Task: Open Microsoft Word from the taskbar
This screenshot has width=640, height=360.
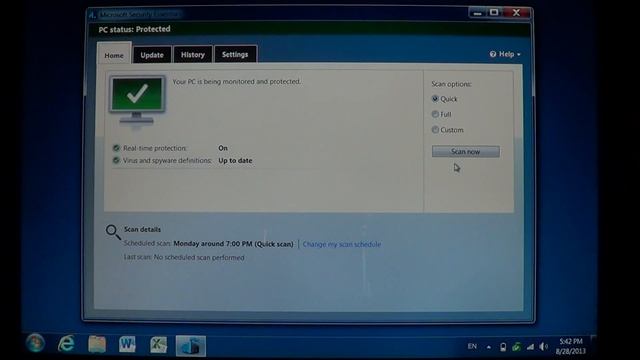Action: click(127, 344)
